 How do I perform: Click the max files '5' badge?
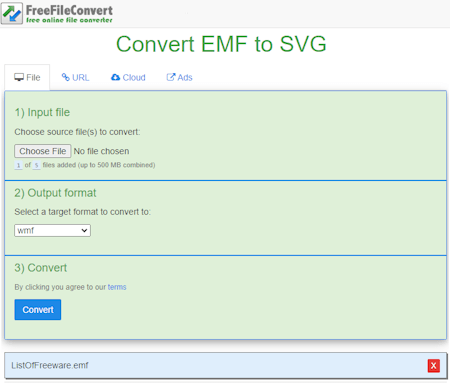[36, 165]
